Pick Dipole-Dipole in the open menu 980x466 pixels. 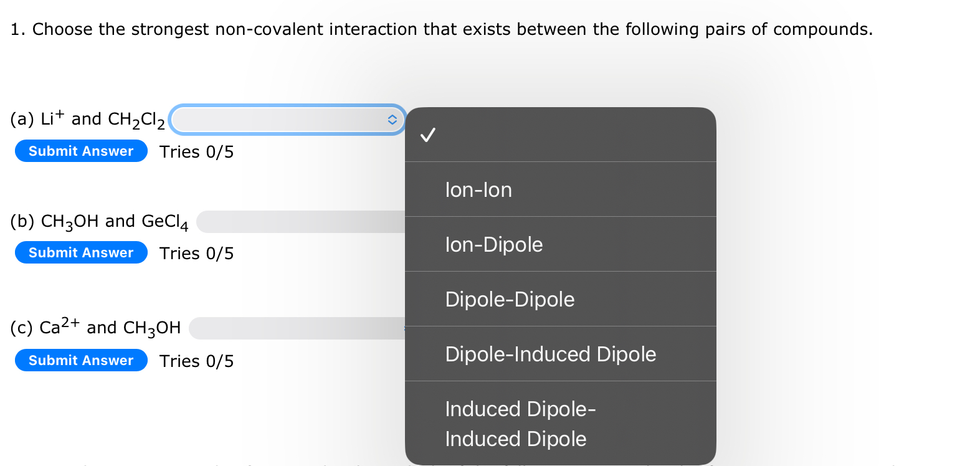coord(510,300)
